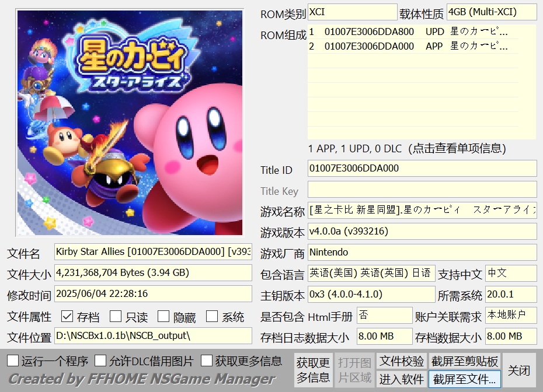543x392 pixels.
Task: Click the empty Title Key field
Action: 422,190
